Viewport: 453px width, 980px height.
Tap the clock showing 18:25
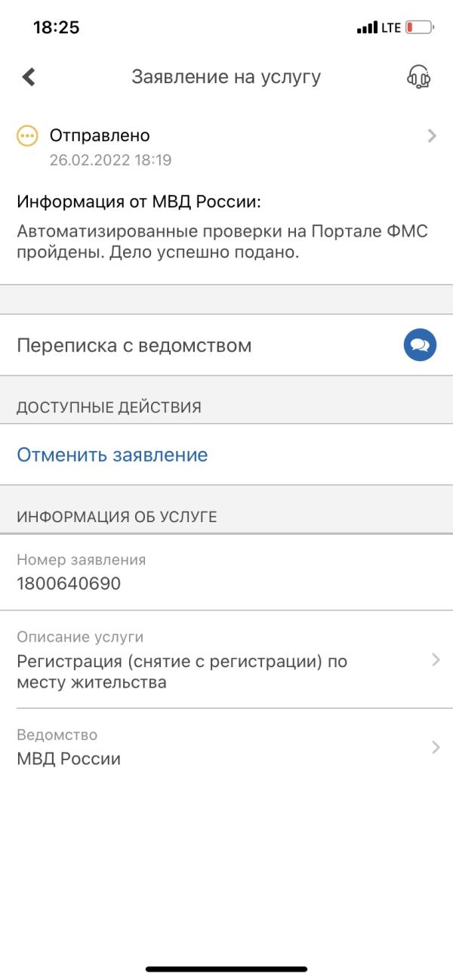coord(57,28)
